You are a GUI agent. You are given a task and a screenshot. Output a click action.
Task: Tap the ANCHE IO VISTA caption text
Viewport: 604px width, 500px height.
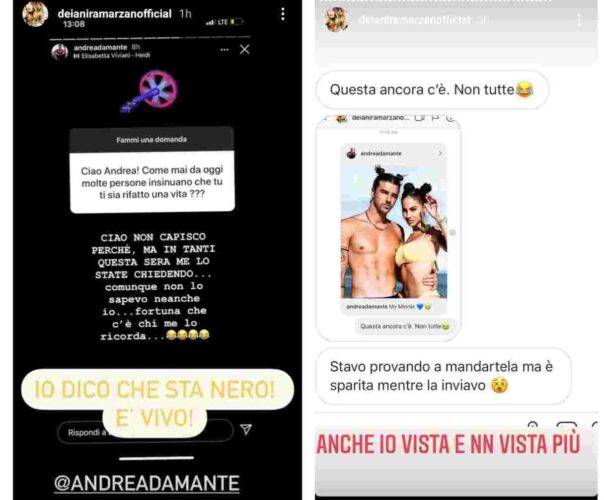click(x=448, y=444)
